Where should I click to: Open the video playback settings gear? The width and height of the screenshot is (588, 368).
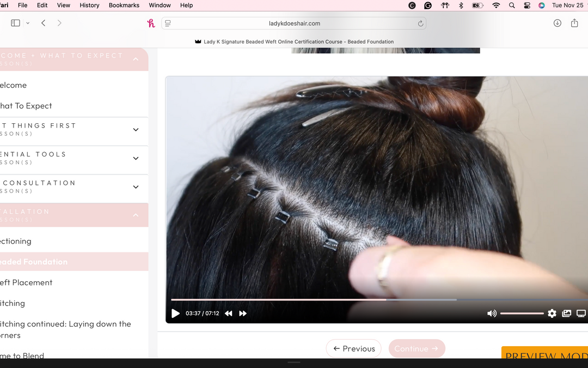(552, 313)
